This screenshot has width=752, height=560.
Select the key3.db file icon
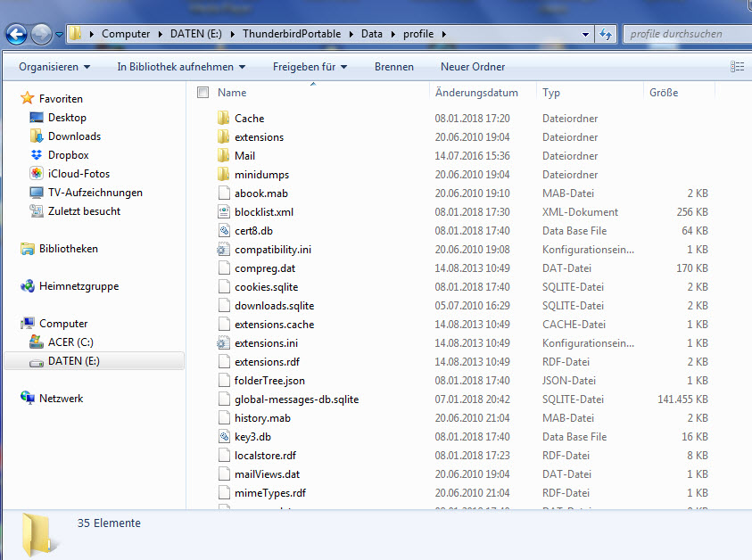coord(224,436)
